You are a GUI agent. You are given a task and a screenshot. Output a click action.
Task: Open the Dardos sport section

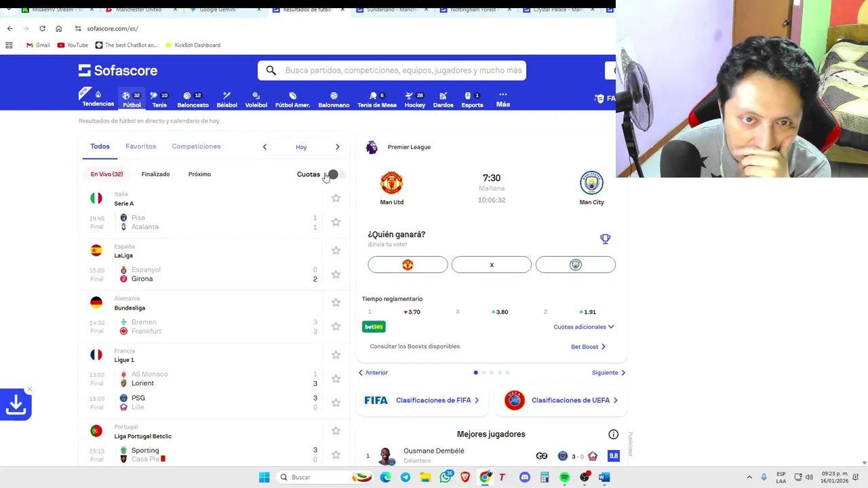443,99
